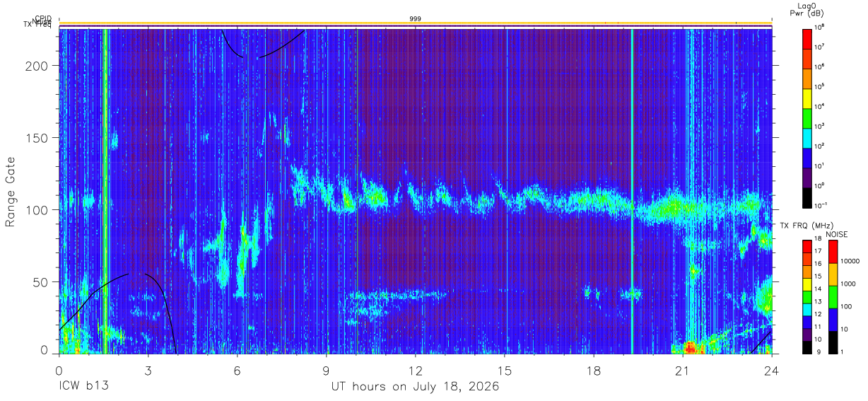Click the green vertical stripe after 19 UT
This screenshot has width=868, height=401.
pos(632,191)
